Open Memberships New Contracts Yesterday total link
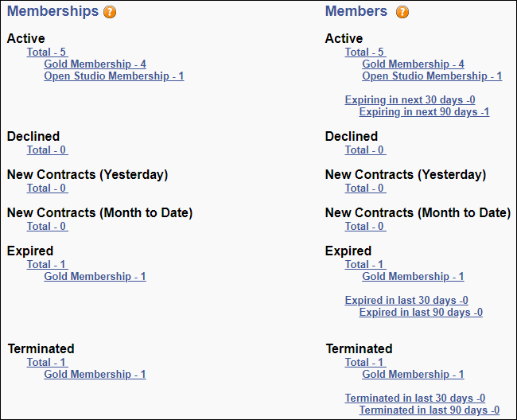Screen dimensions: 517x420 (x=47, y=188)
